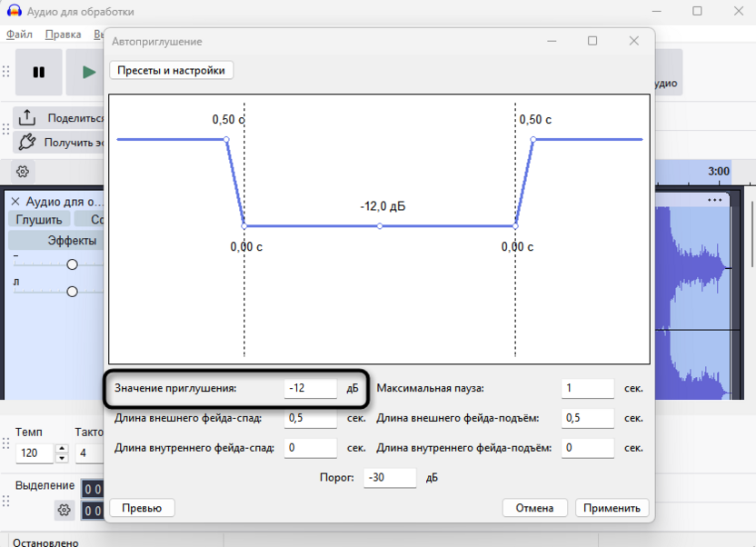This screenshot has height=547, width=756.
Task: Mute track with Глушить button
Action: (x=39, y=220)
